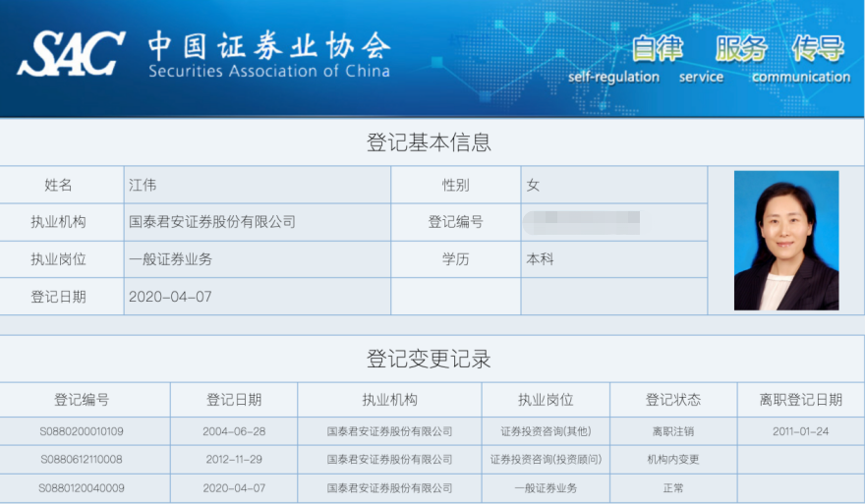Click the 2012-11-29 registration date
Viewport: 865px width, 504px height.
[x=234, y=460]
